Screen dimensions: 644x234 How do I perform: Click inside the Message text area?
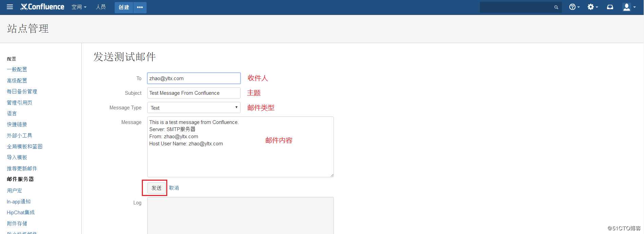[x=240, y=147]
